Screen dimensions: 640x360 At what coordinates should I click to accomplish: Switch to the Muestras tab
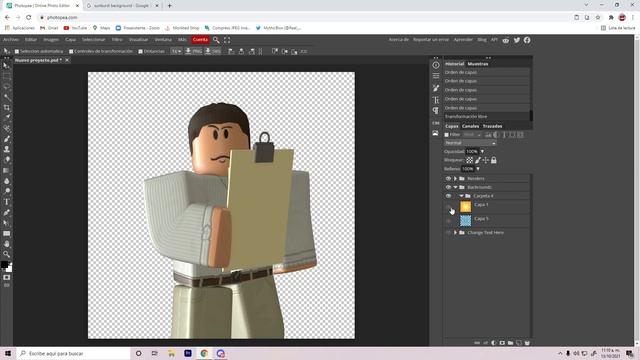(x=478, y=64)
